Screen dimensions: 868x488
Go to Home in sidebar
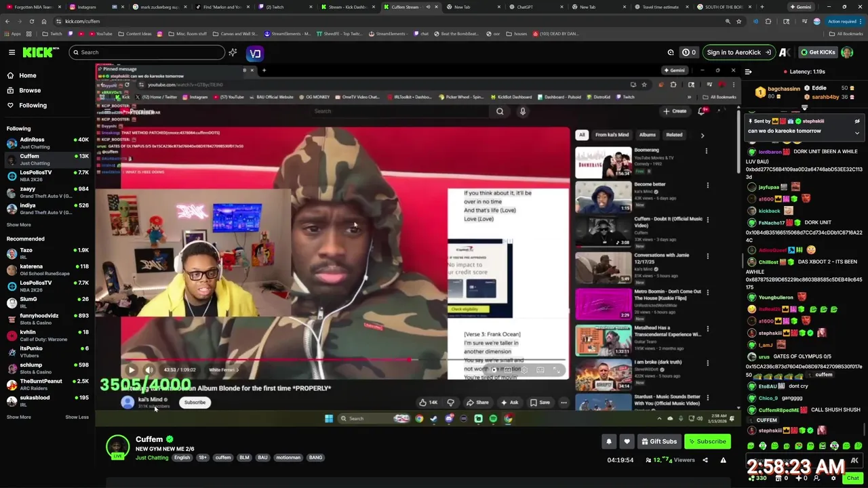coord(46,75)
